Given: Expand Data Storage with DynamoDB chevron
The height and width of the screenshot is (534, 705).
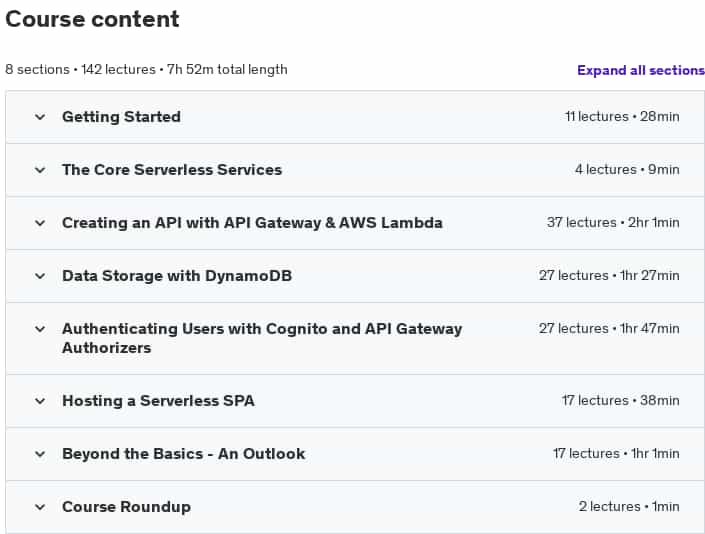Looking at the screenshot, I should pos(40,276).
